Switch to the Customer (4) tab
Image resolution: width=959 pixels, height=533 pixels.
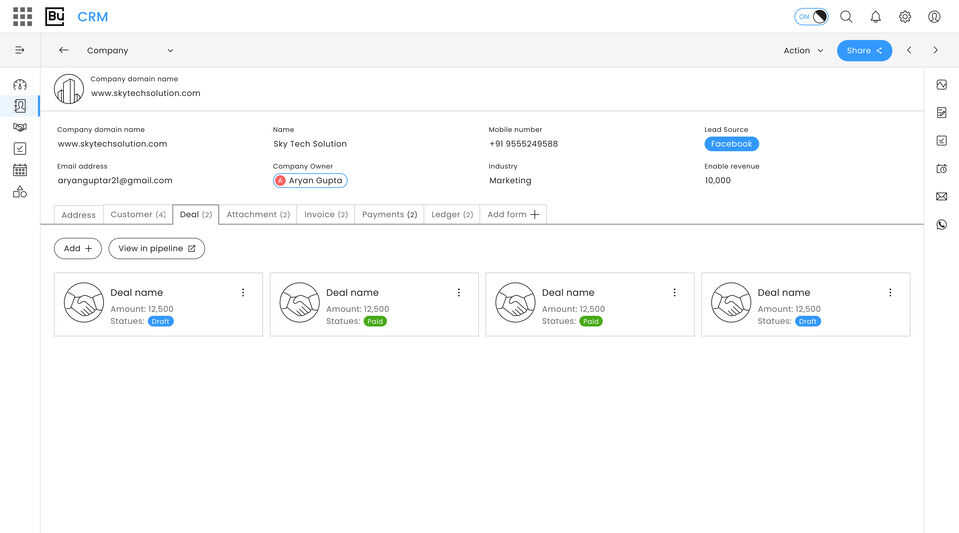tap(138, 214)
